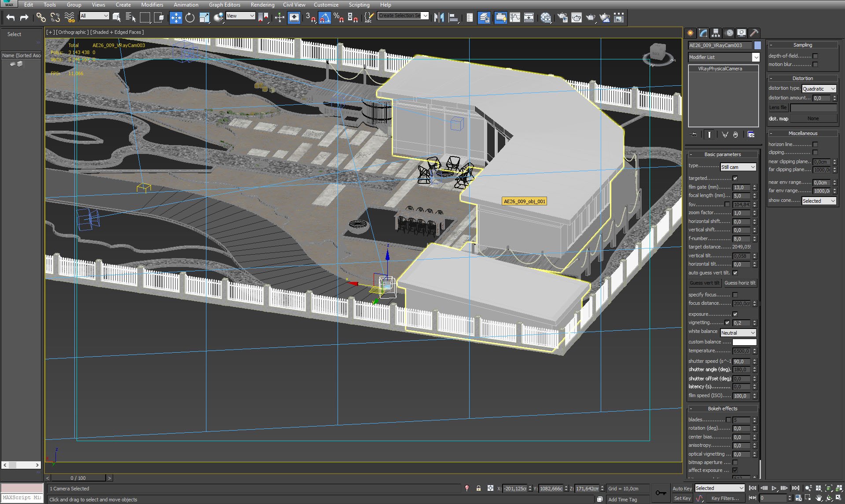This screenshot has width=845, height=504.
Task: Toggle the vignetting checkbox
Action: coord(727,322)
